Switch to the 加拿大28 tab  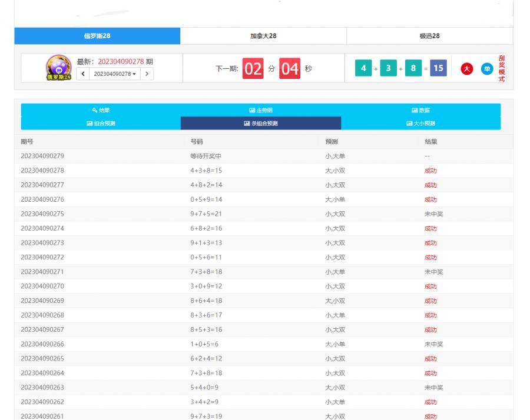(263, 36)
